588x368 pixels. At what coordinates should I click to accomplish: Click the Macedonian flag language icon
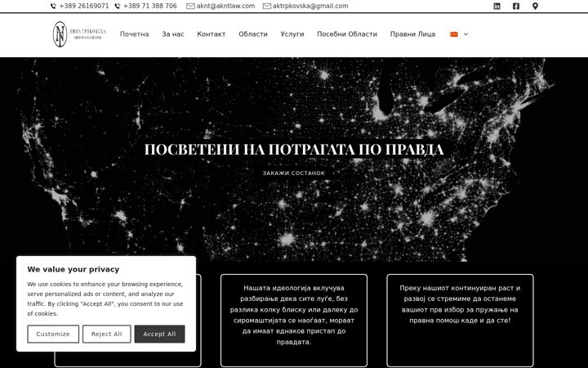point(454,34)
